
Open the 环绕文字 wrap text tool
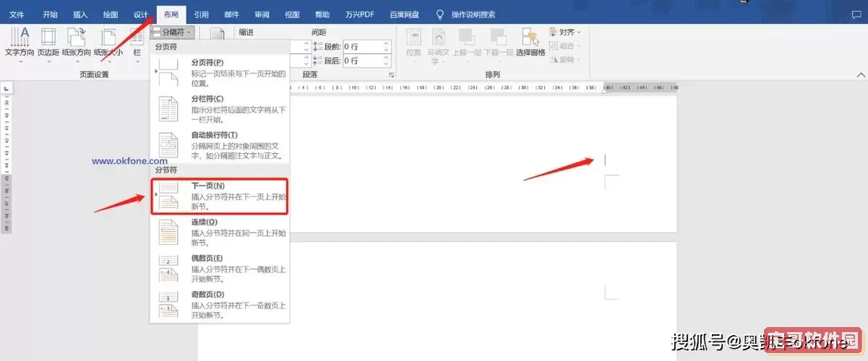tap(439, 45)
